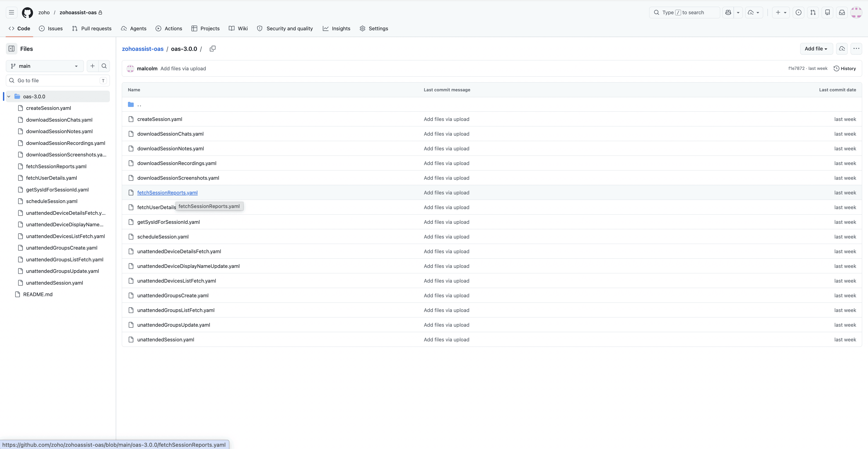Screen dimensions: 868x449
Task: Click the cloud upload icon beside Add file
Action: click(842, 49)
